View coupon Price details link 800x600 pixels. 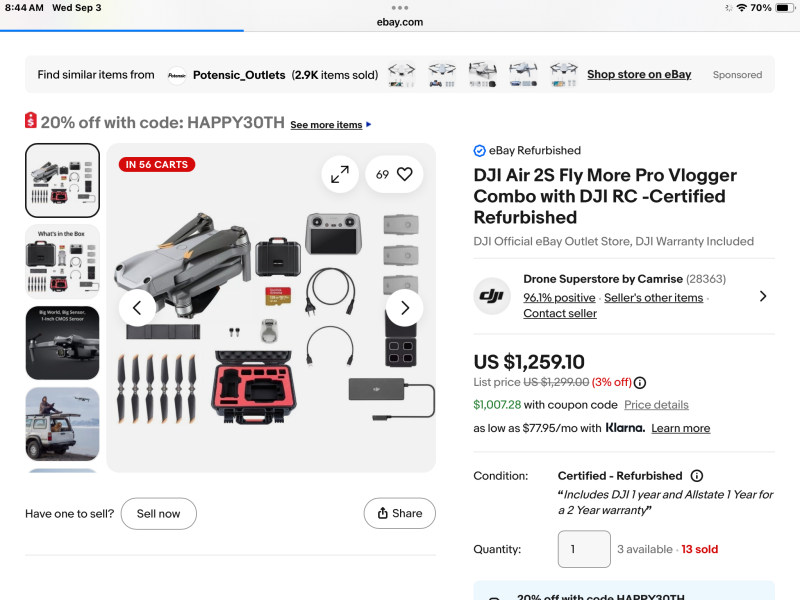click(x=656, y=404)
